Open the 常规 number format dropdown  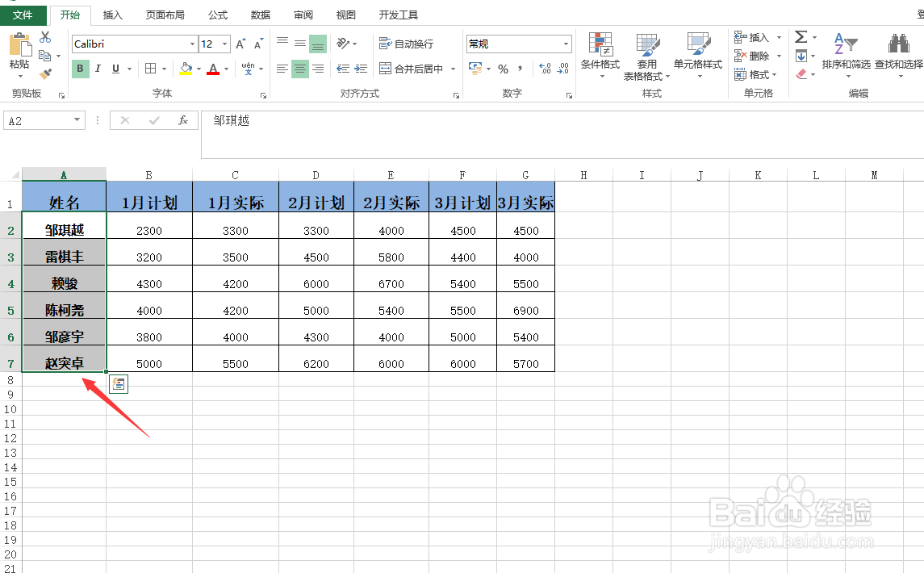tap(567, 44)
